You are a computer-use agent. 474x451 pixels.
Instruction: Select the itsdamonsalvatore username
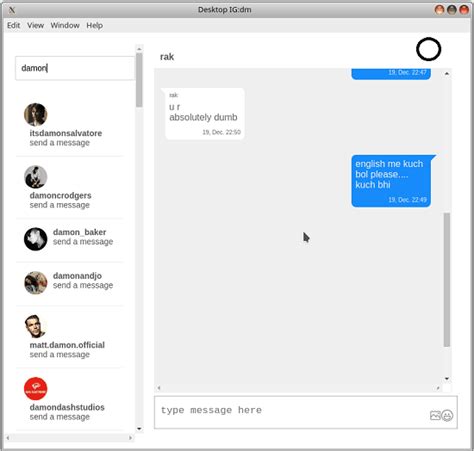(x=66, y=133)
